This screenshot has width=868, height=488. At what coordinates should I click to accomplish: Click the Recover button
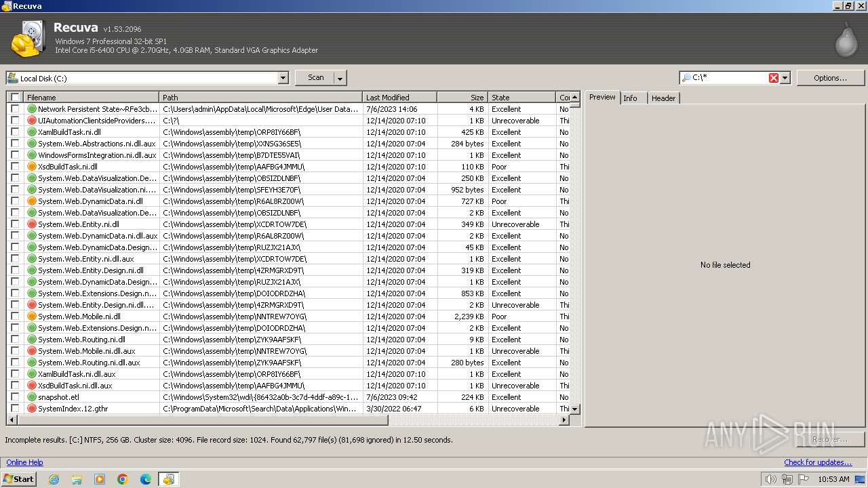(x=830, y=440)
